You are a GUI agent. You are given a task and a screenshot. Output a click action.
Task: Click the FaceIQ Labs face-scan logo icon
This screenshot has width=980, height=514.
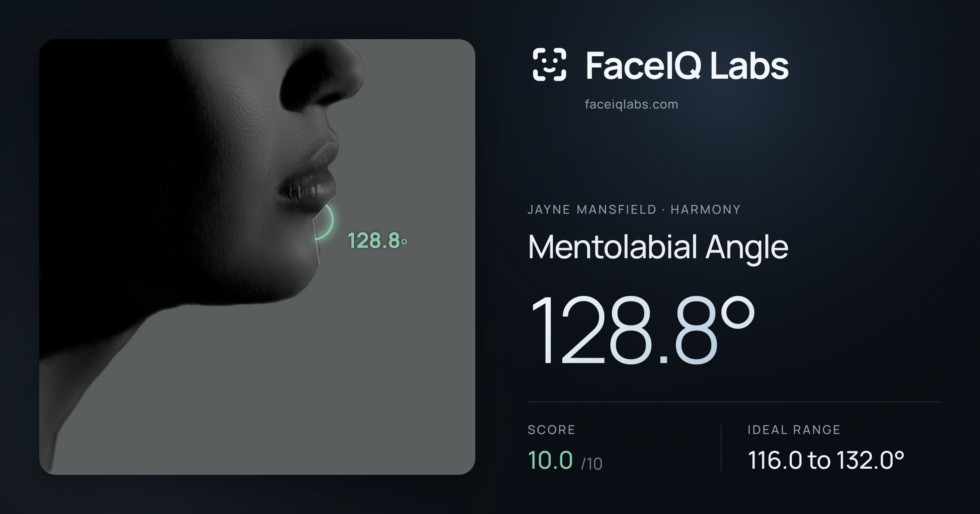[549, 64]
